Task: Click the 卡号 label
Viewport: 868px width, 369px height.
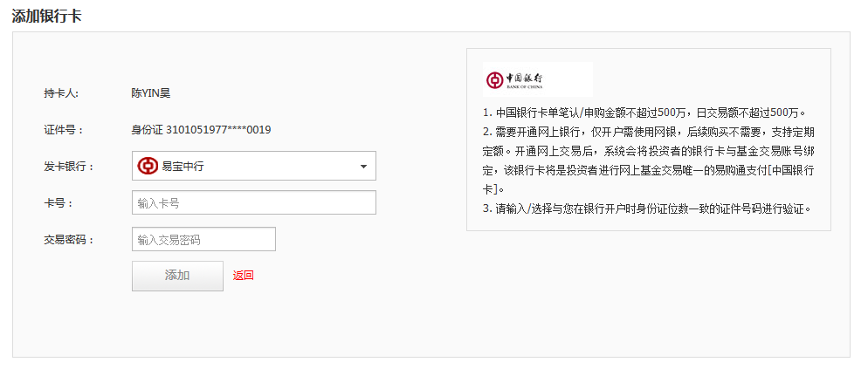Action: [x=59, y=203]
